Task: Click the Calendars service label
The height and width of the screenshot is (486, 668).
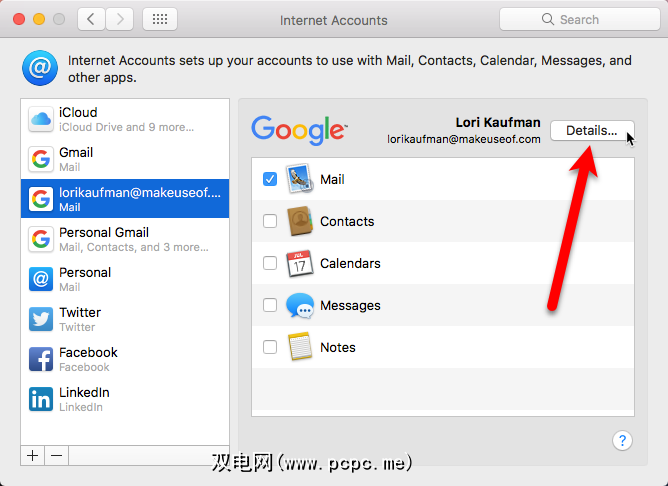Action: pyautogui.click(x=350, y=263)
